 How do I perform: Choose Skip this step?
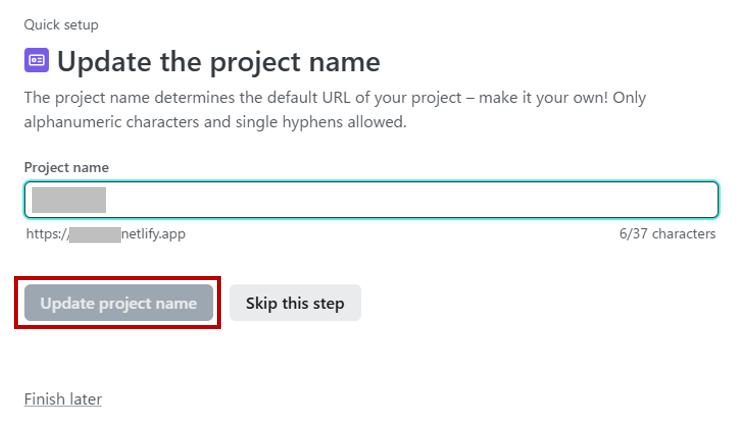pyautogui.click(x=295, y=303)
